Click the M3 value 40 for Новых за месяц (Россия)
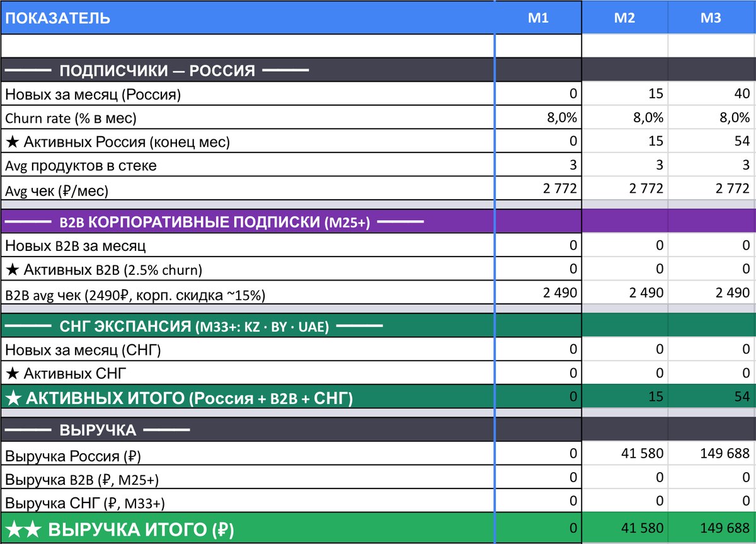The width and height of the screenshot is (756, 544). (742, 94)
